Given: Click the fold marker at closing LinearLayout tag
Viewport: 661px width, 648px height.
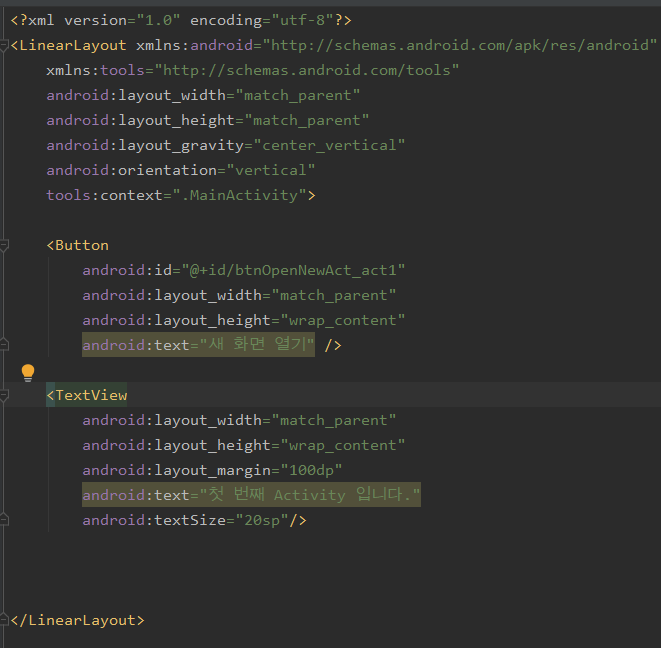Looking at the screenshot, I should coord(4,620).
